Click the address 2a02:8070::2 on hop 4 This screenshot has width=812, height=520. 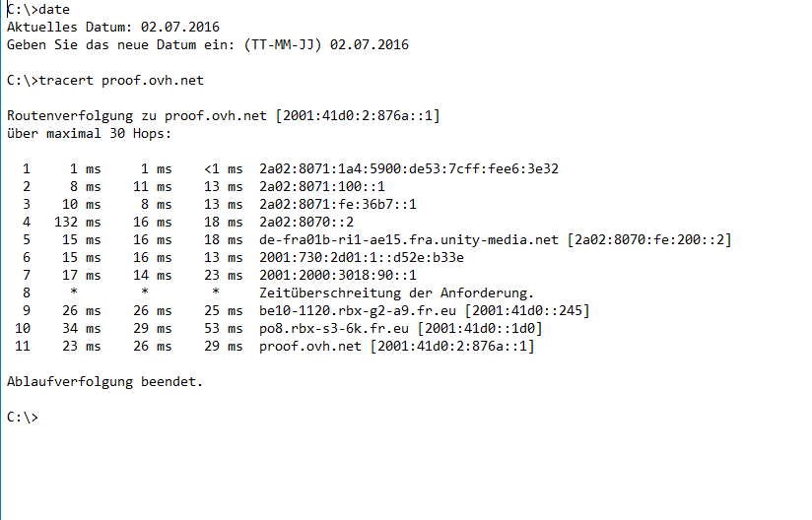[x=305, y=222]
